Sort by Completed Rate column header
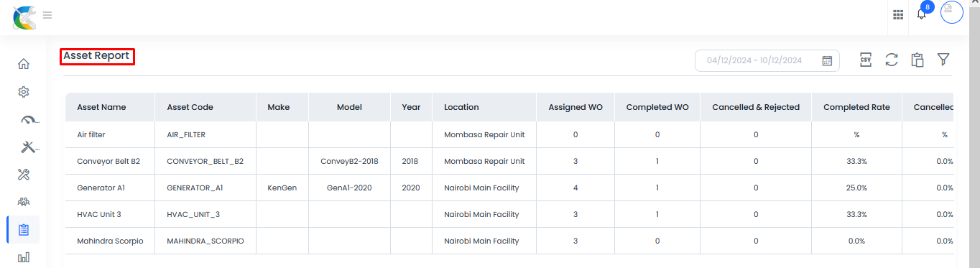980x268 pixels. pyautogui.click(x=856, y=107)
